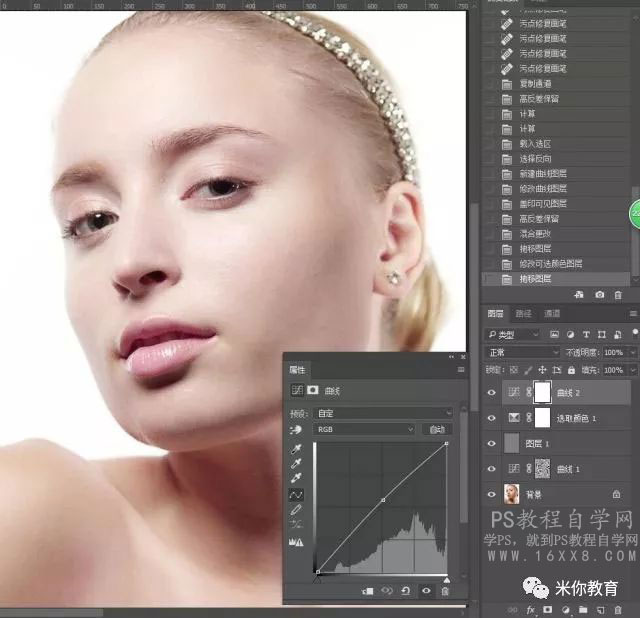Select the shape layer filter icon

[x=602, y=335]
